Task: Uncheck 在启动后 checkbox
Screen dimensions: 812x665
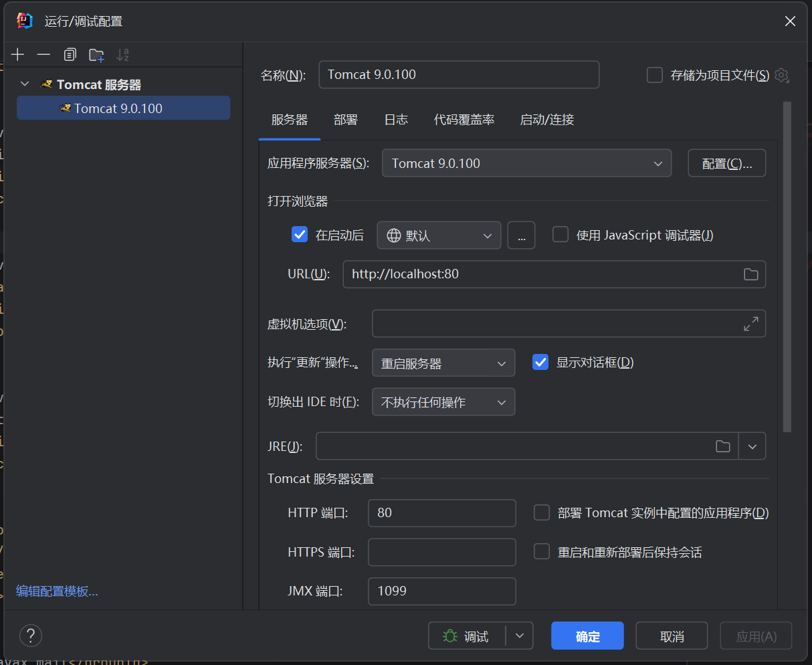Action: pyautogui.click(x=300, y=235)
